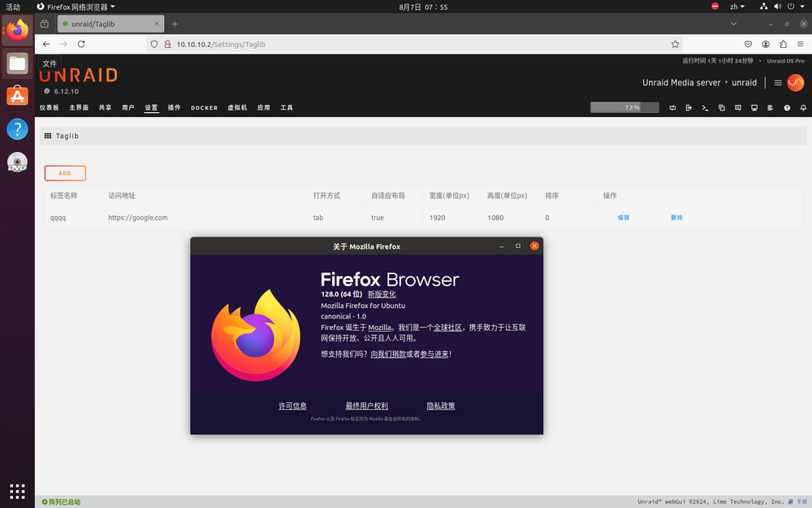Click the 全球社区 link in About dialog

coord(447,328)
